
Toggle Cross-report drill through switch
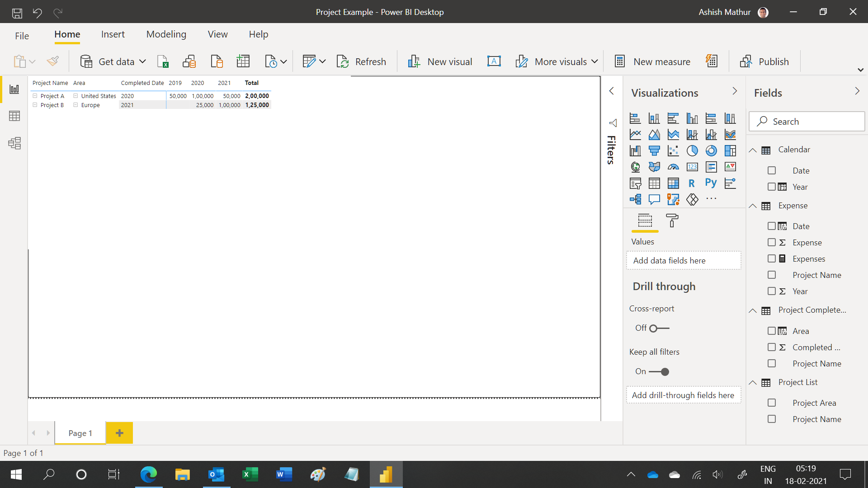point(659,328)
